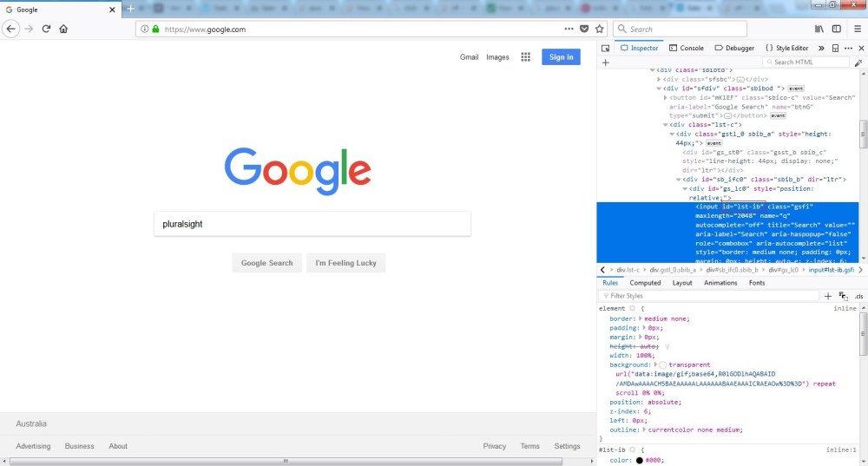Open devtools three-dot options menu

tap(848, 48)
